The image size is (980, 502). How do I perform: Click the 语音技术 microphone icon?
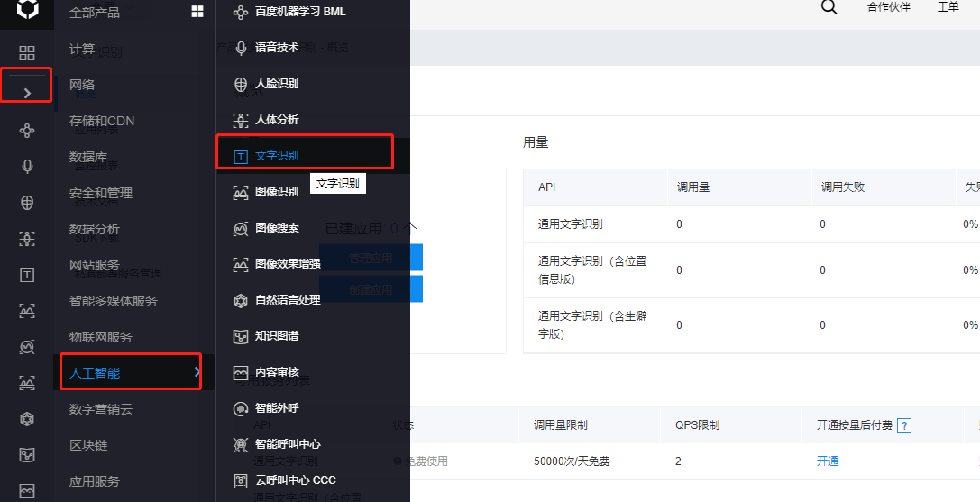[x=241, y=48]
